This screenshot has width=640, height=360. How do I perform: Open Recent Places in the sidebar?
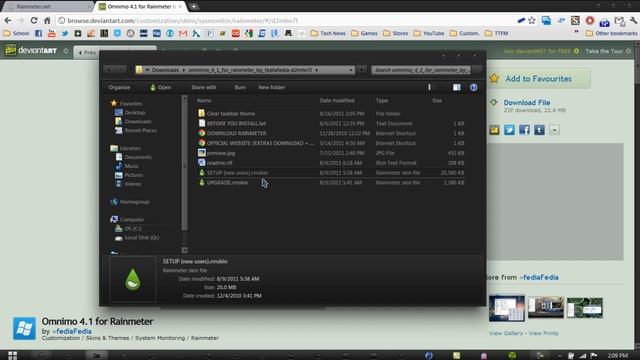tap(140, 130)
